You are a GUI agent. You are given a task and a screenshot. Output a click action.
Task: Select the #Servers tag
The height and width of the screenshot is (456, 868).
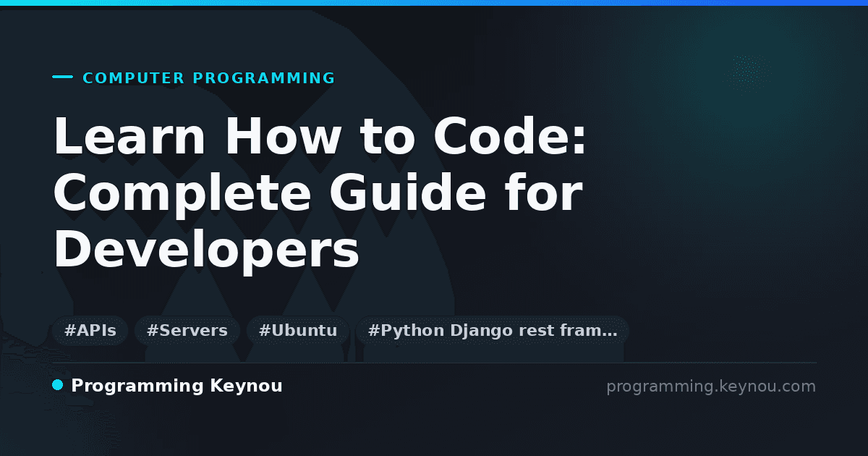[x=187, y=331]
